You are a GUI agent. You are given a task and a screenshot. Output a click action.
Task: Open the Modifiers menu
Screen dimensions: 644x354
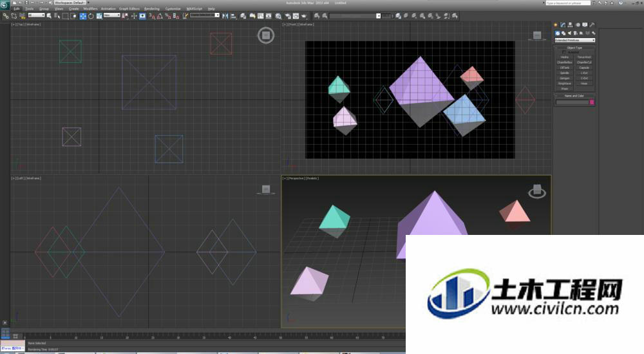click(x=90, y=8)
